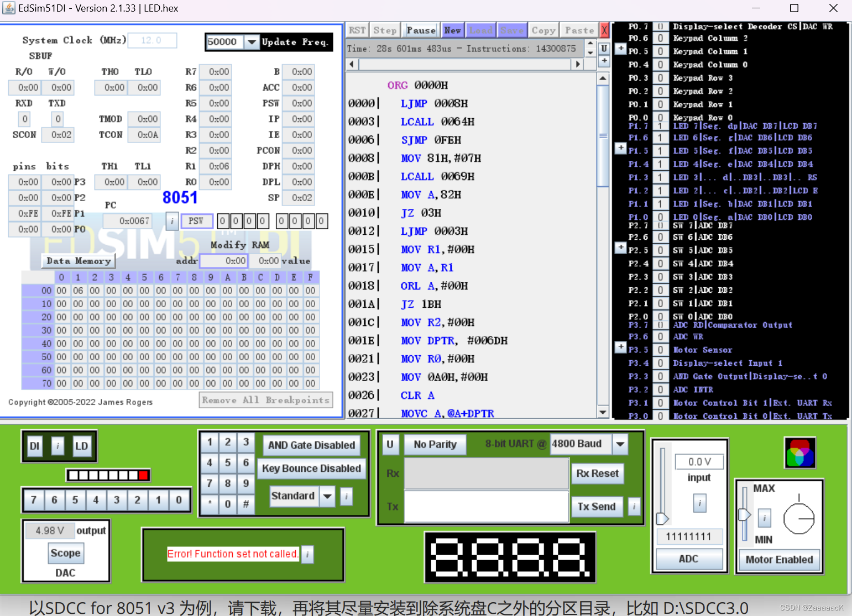Click the Tx Send button
The width and height of the screenshot is (852, 616).
(597, 507)
